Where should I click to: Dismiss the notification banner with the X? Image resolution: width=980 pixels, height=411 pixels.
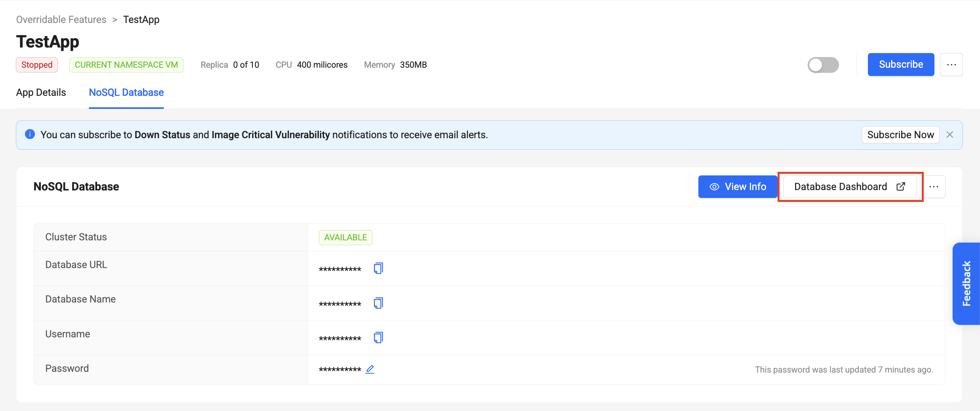(x=949, y=134)
